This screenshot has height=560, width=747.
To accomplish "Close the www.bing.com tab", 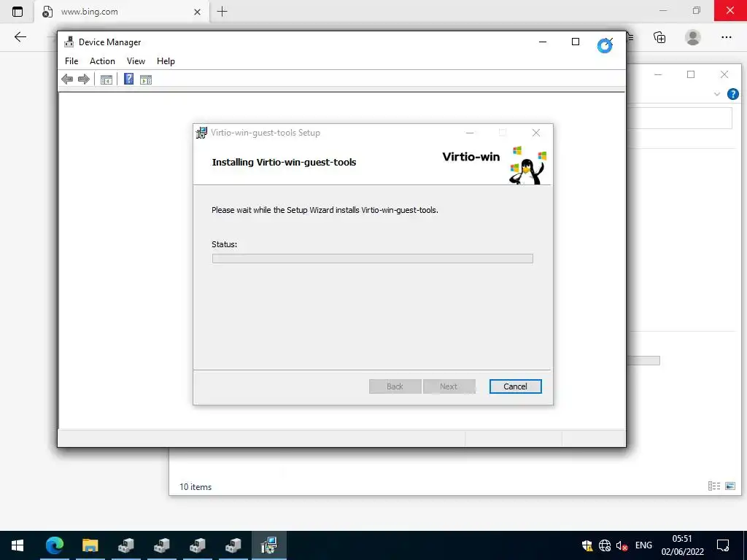I will pyautogui.click(x=197, y=12).
